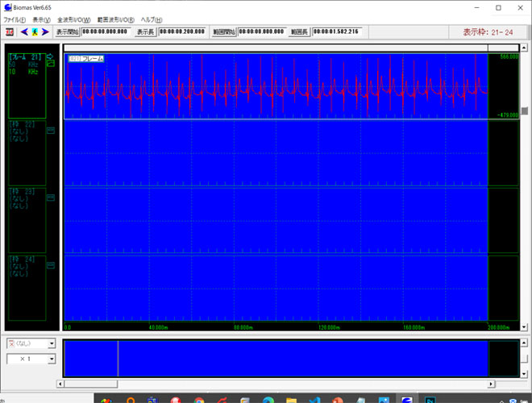Screen dimensions: 532x403
Task: Go to next page with right blue arrow
Action: [45, 32]
